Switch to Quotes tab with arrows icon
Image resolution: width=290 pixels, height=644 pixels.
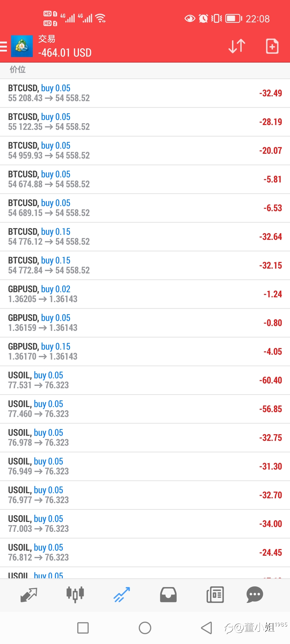(29, 595)
